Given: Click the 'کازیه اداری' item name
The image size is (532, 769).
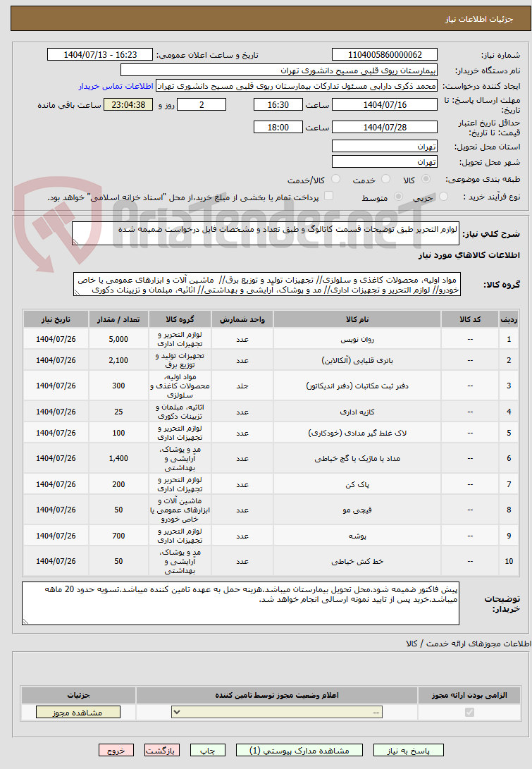Looking at the screenshot, I should click(357, 412).
